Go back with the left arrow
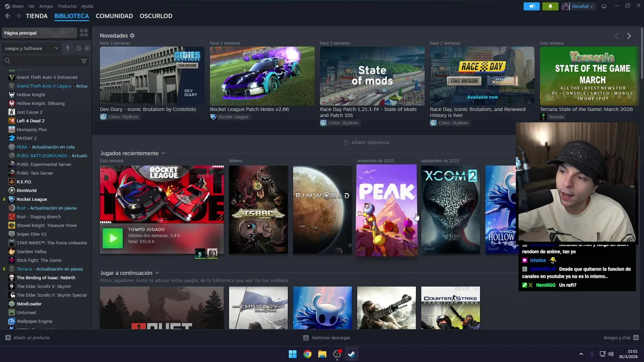 click(8, 16)
